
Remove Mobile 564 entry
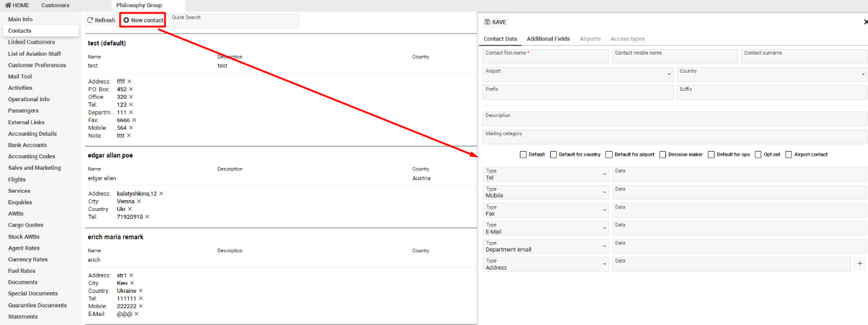[131, 128]
